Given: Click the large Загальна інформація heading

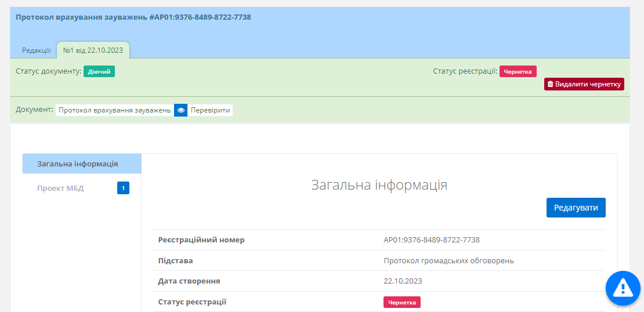Looking at the screenshot, I should pyautogui.click(x=379, y=185).
